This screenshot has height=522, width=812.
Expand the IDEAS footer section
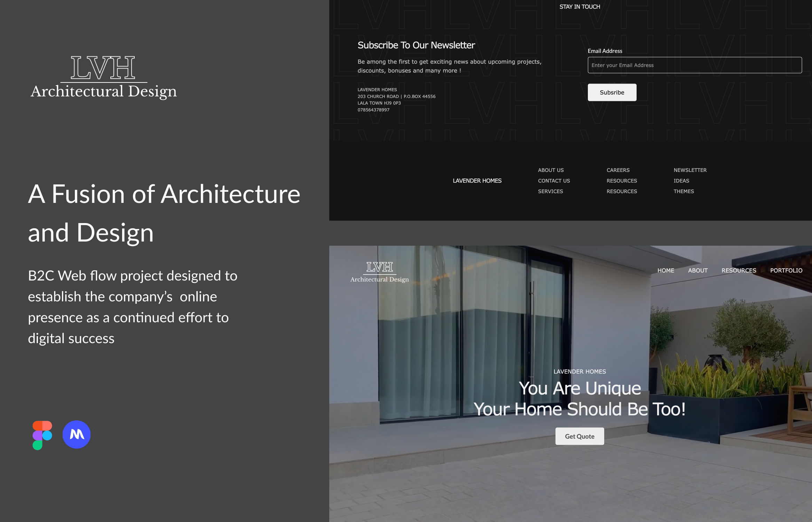[x=681, y=181]
